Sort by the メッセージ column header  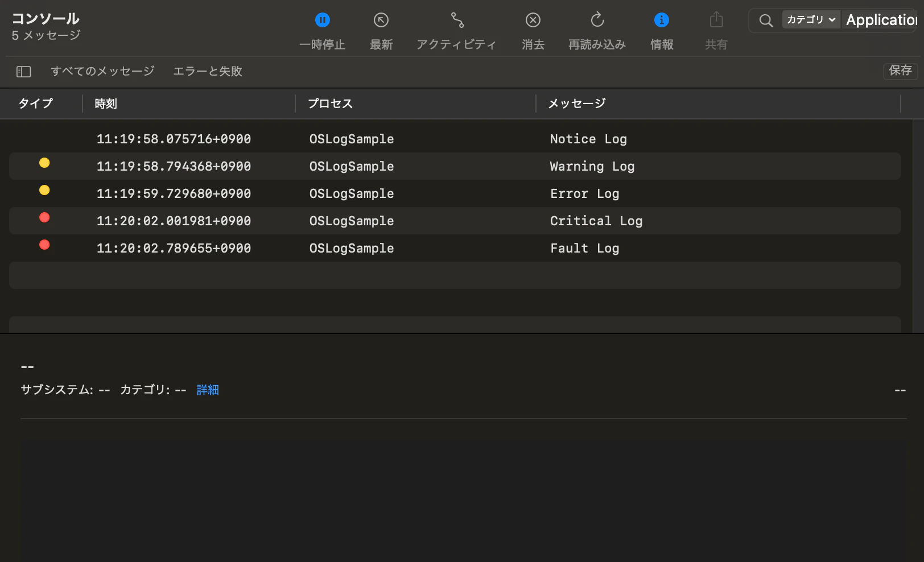(x=577, y=104)
